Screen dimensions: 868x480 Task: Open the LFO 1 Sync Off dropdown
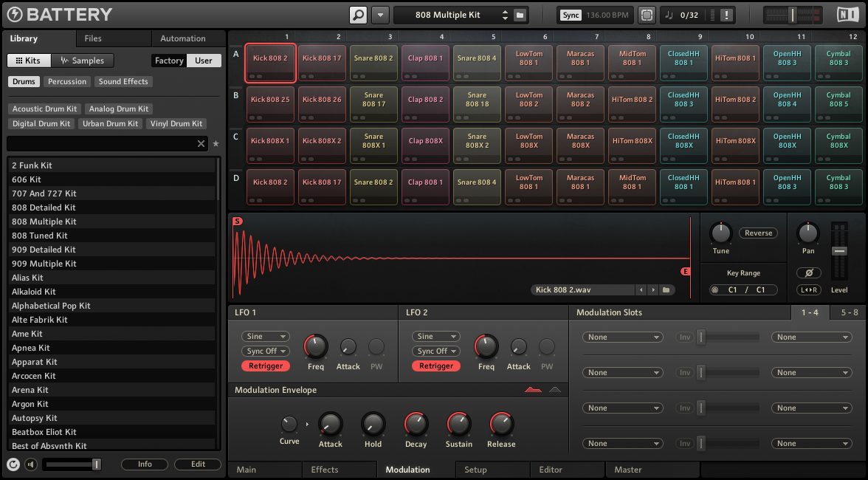tap(265, 351)
